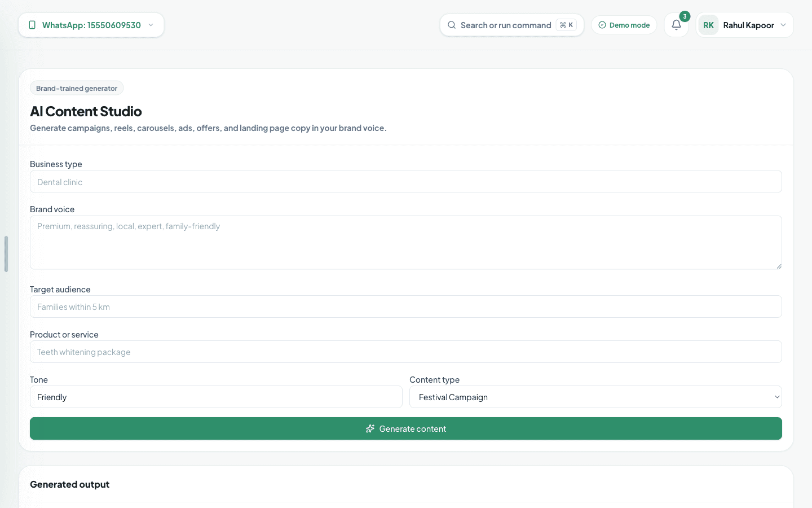Screen dimensions: 812x508
Task: Click the Generated output heading
Action: [x=70, y=484]
